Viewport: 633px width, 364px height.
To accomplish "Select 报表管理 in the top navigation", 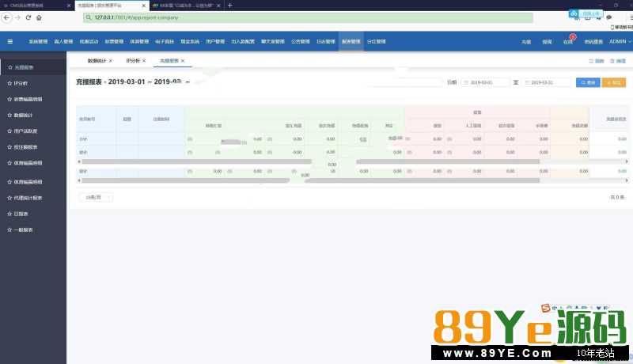I will click(351, 42).
